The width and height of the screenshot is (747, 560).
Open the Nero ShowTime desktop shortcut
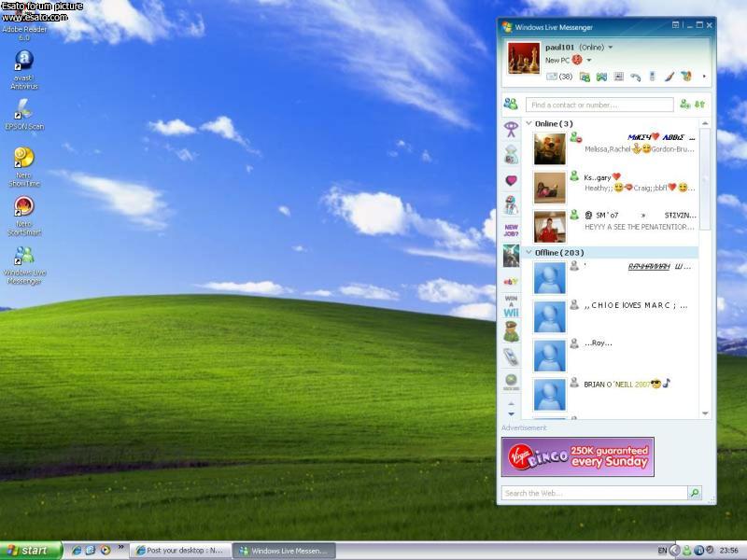tap(24, 167)
